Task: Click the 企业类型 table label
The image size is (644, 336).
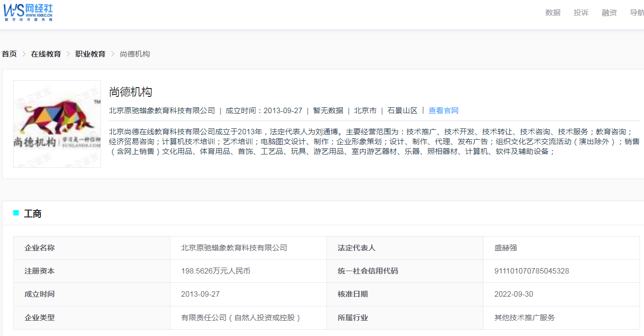Action: point(40,318)
